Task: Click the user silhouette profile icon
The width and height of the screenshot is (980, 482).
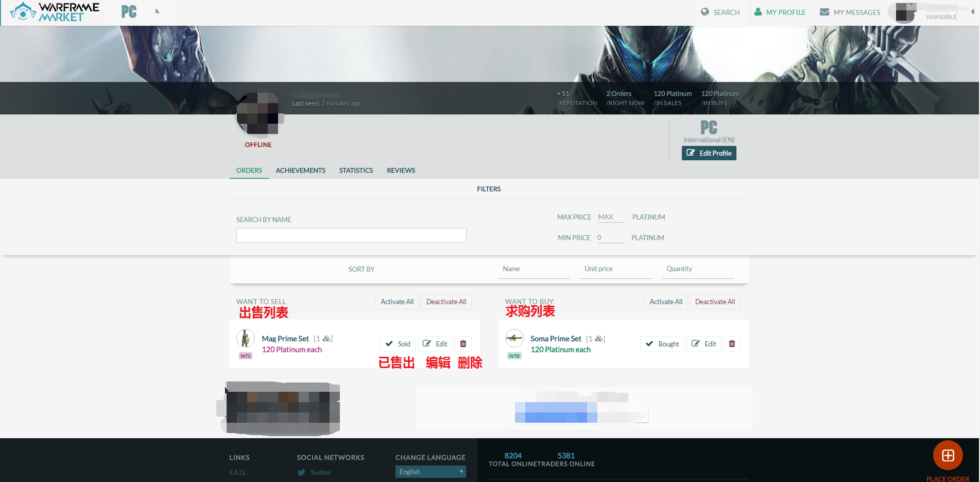Action: [x=758, y=11]
